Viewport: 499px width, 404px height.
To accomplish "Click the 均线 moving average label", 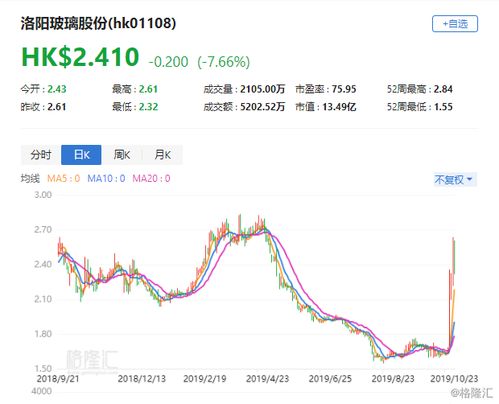I will point(30,179).
